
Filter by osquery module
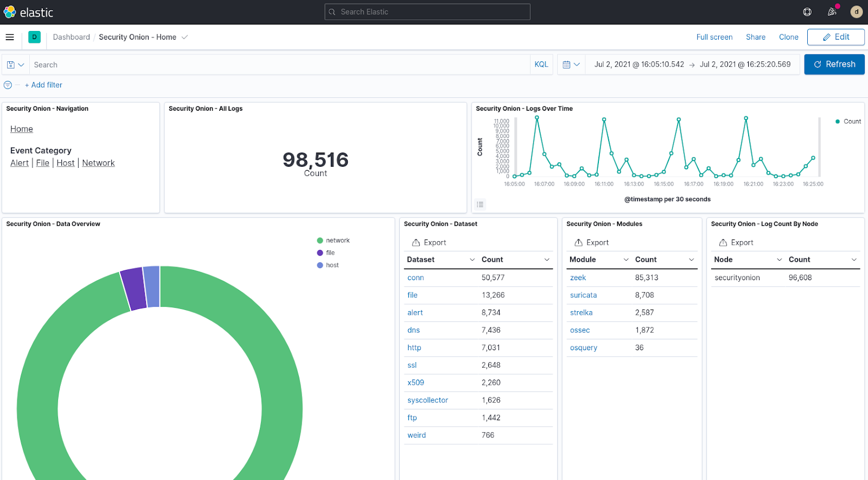(583, 348)
